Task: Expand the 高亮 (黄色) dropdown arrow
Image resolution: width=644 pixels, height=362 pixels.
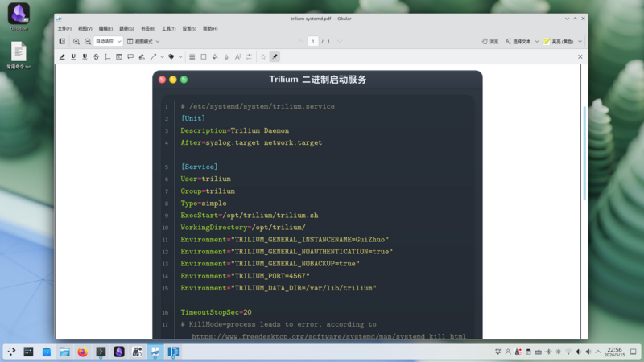Action: [580, 42]
